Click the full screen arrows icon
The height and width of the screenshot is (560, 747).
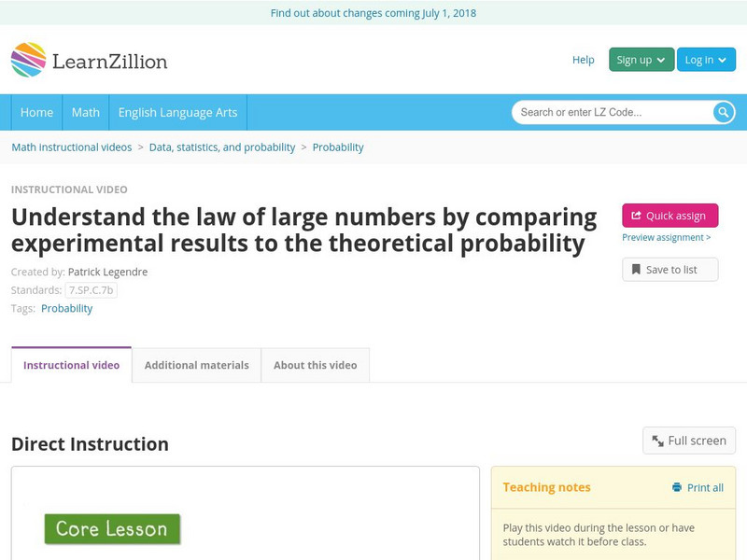click(658, 440)
